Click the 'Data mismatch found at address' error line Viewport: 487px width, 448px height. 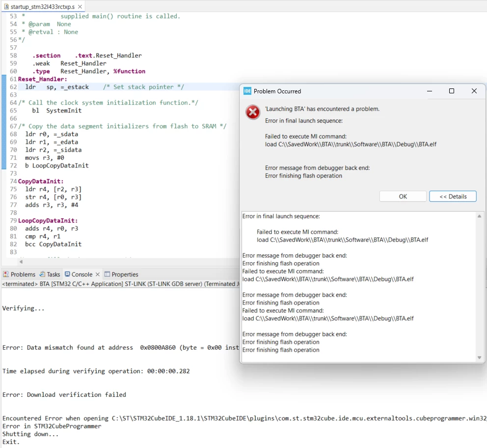pos(120,347)
